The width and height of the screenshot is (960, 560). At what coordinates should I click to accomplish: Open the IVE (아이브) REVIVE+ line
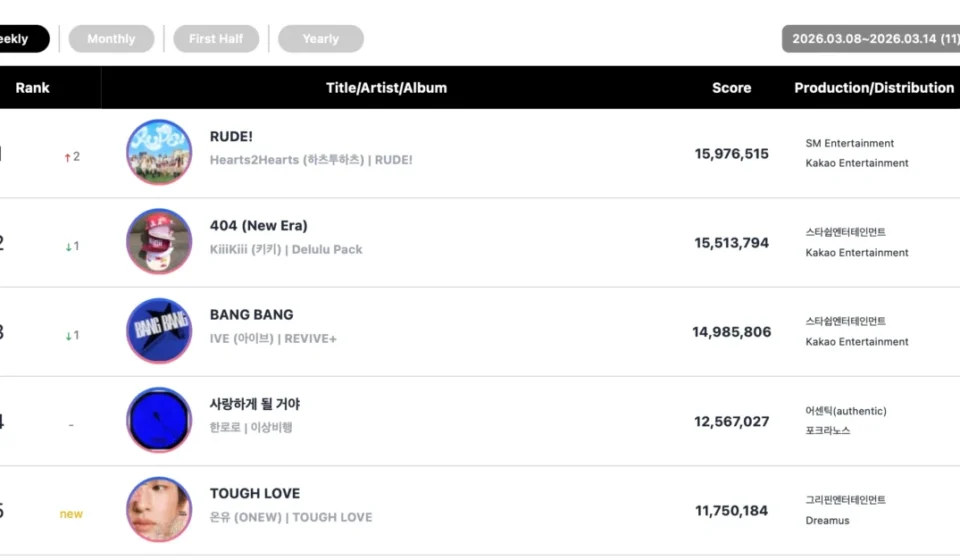point(273,339)
